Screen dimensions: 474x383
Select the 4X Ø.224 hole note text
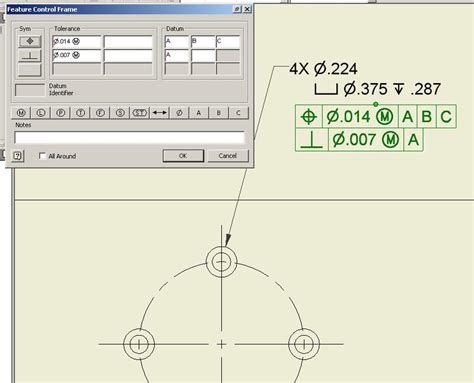pos(323,69)
